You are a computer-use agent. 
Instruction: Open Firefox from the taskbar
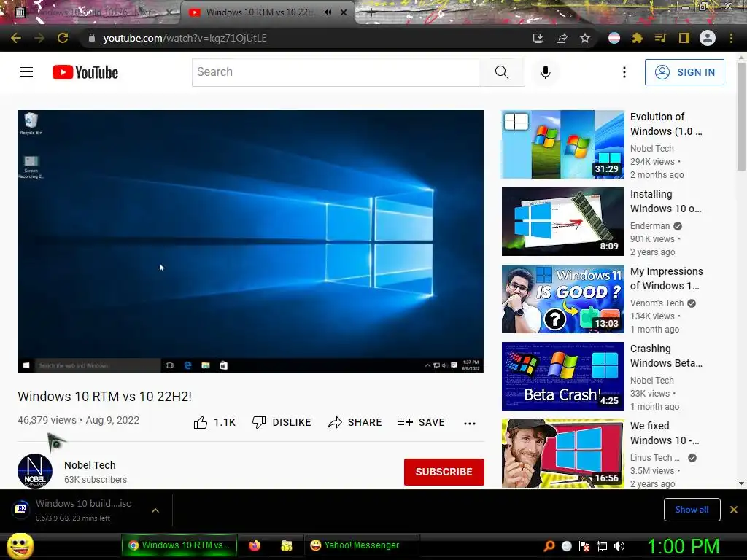[x=255, y=545]
